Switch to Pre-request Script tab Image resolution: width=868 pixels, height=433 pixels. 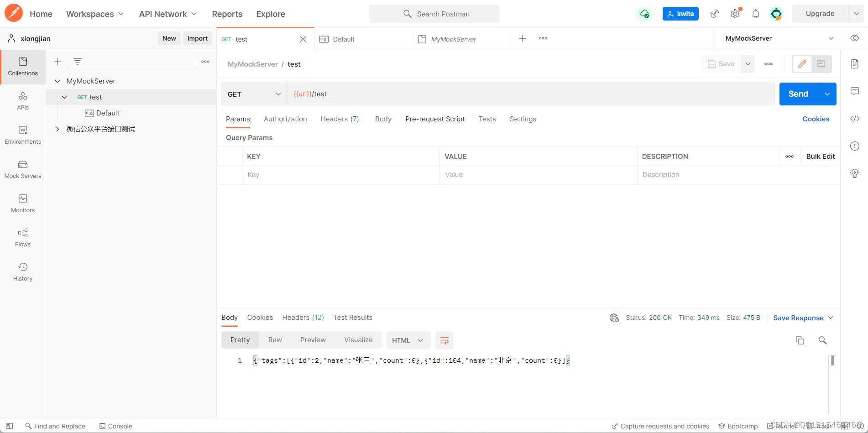pyautogui.click(x=435, y=119)
